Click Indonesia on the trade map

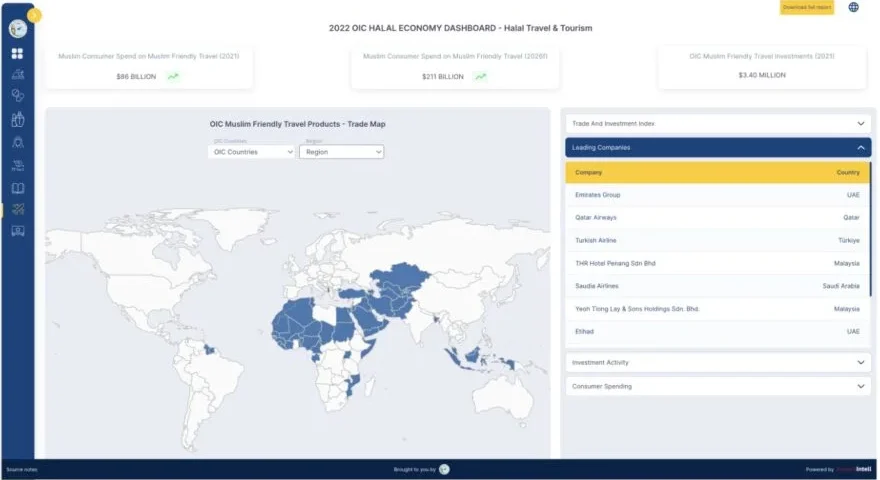coord(474,357)
